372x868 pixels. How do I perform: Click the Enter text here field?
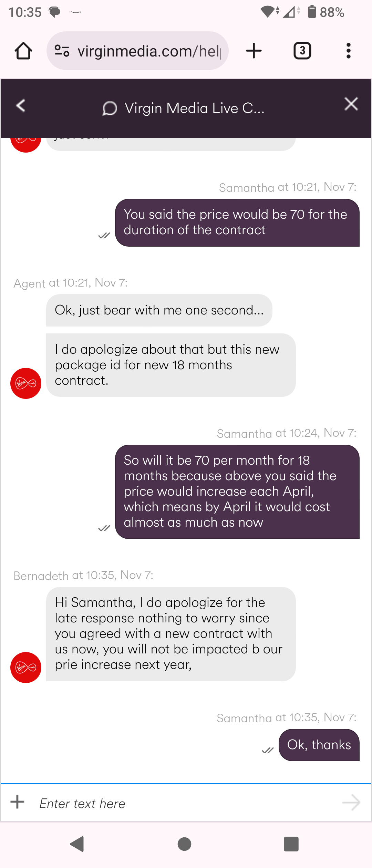pos(186,803)
